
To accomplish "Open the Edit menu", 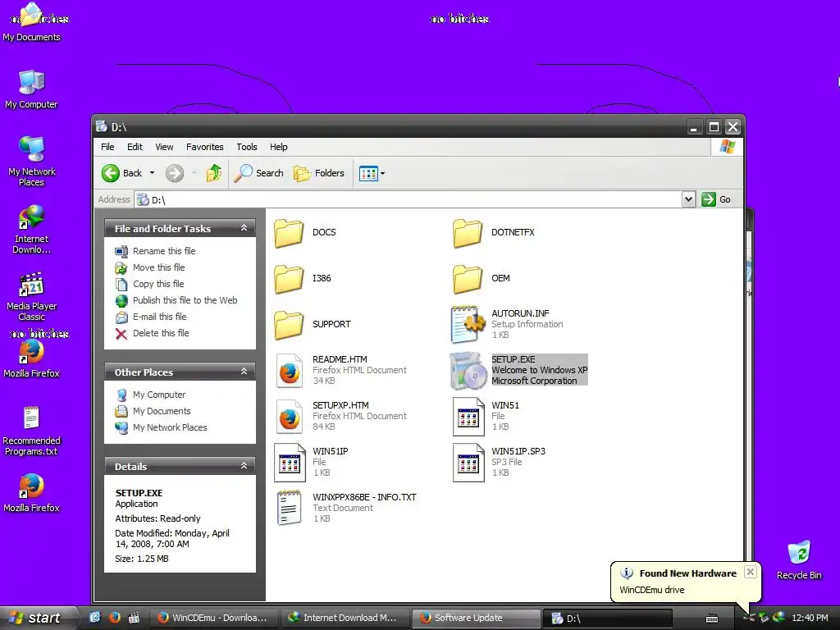I will click(x=135, y=147).
